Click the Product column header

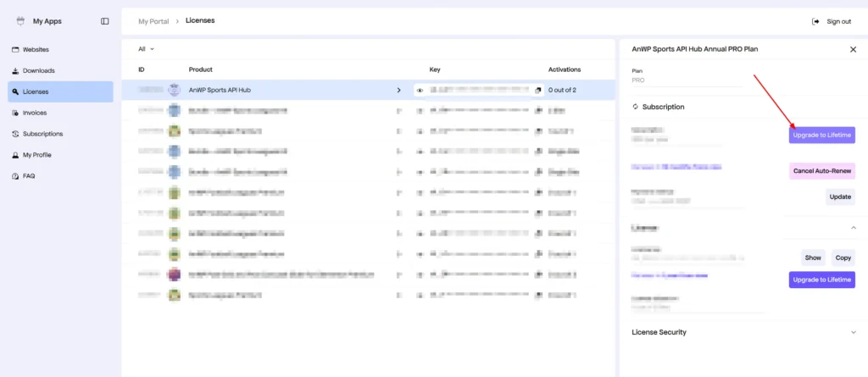200,69
